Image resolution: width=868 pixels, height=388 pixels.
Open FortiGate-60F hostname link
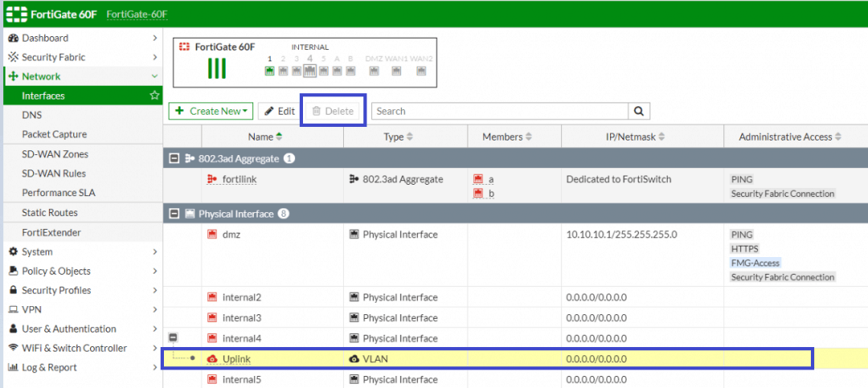point(137,14)
